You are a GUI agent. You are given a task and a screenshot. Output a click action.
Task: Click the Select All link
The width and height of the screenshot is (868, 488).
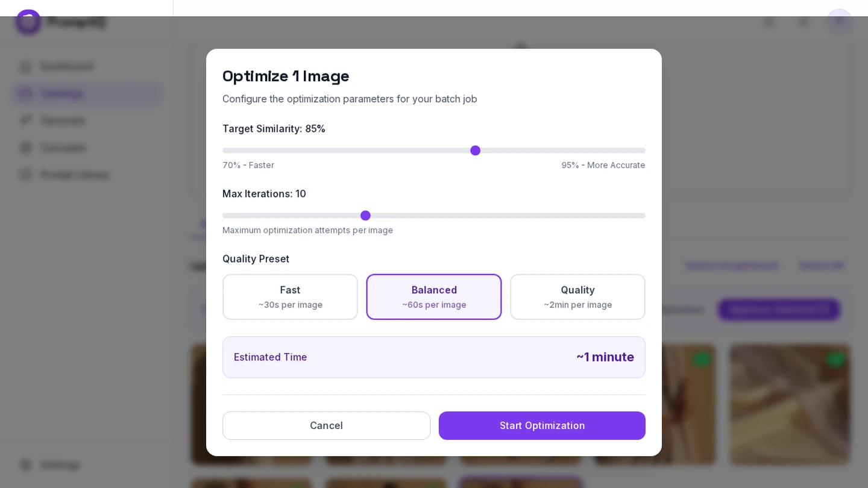point(821,265)
